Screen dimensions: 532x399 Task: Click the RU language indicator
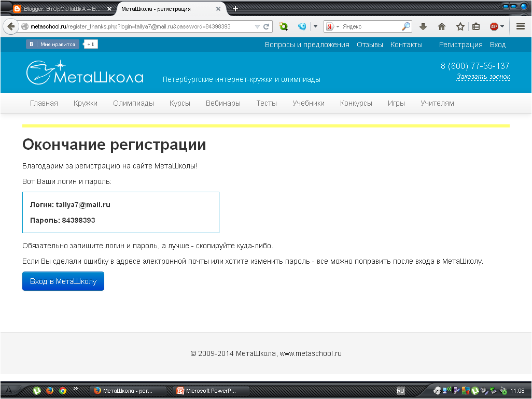[x=401, y=391]
